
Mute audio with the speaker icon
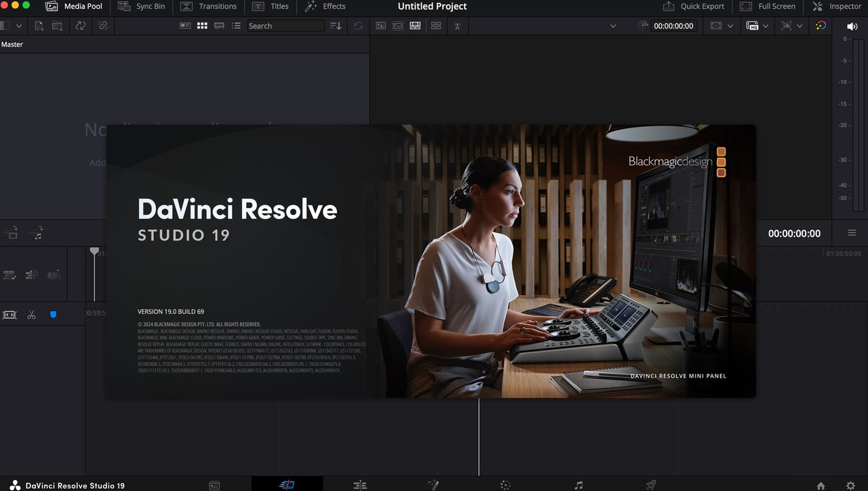point(852,26)
